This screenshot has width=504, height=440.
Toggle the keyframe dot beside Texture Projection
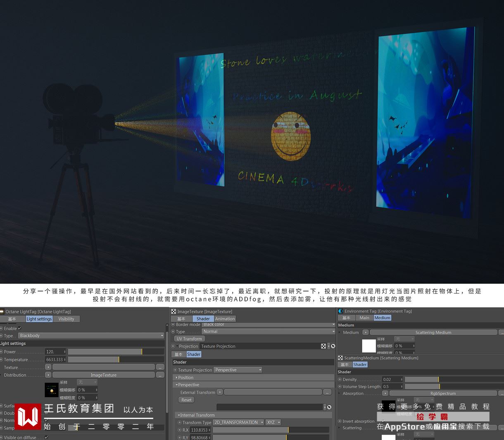pyautogui.click(x=176, y=370)
